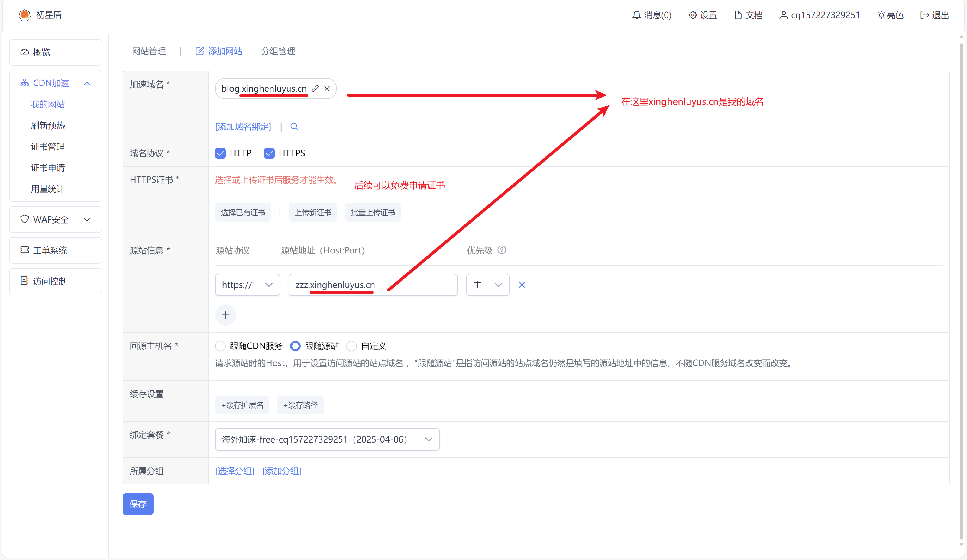The width and height of the screenshot is (967, 560).
Task: Click the blue 保存 button
Action: (x=138, y=504)
